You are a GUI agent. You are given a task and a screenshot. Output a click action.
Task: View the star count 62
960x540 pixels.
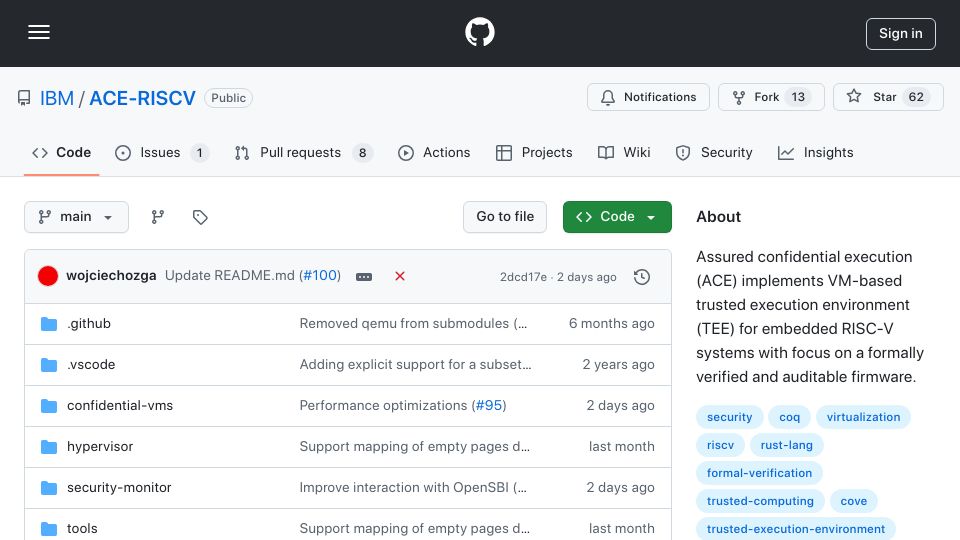(x=916, y=97)
